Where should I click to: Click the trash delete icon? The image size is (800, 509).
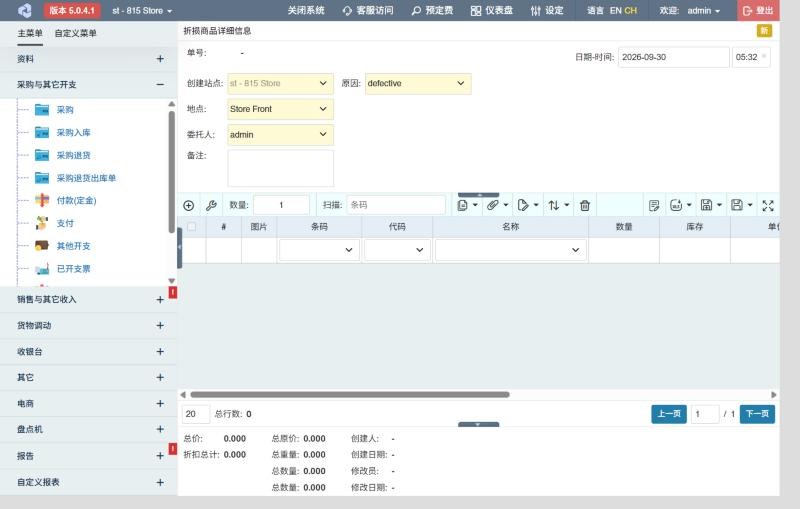pos(585,206)
